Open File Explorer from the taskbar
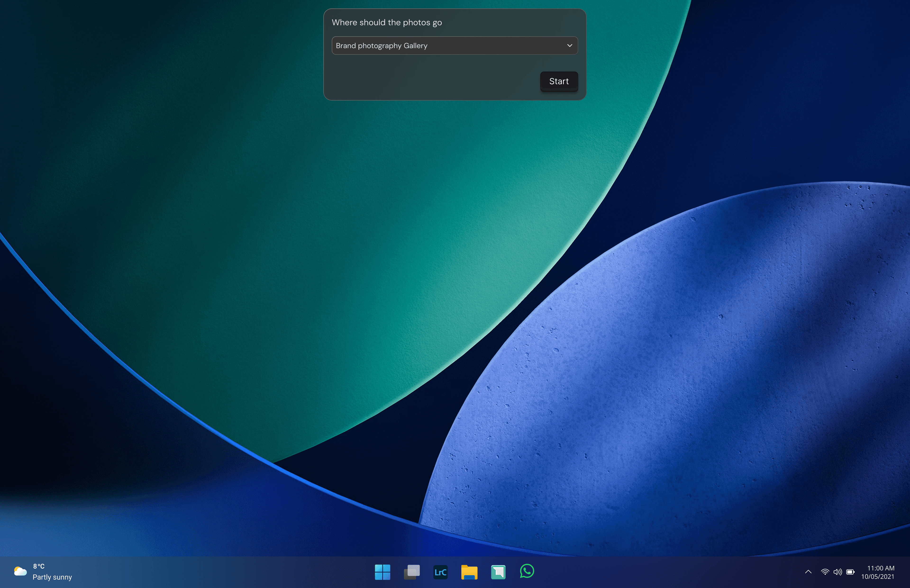910x588 pixels. [469, 572]
